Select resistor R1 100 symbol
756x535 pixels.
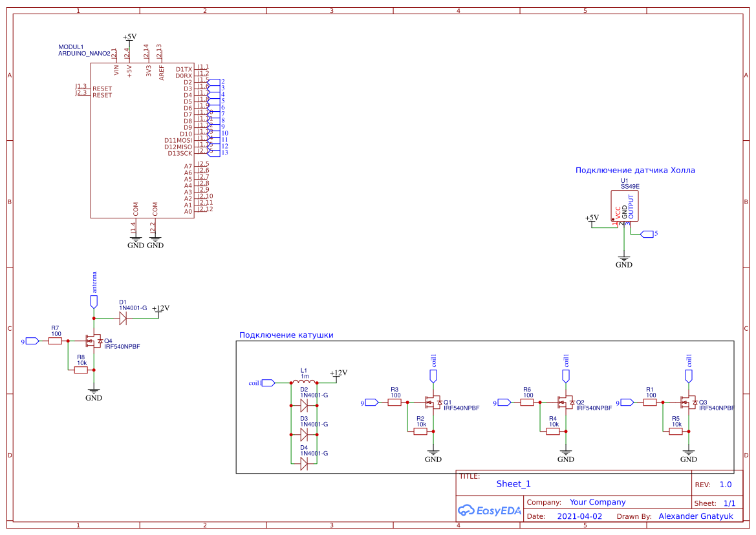650,402
